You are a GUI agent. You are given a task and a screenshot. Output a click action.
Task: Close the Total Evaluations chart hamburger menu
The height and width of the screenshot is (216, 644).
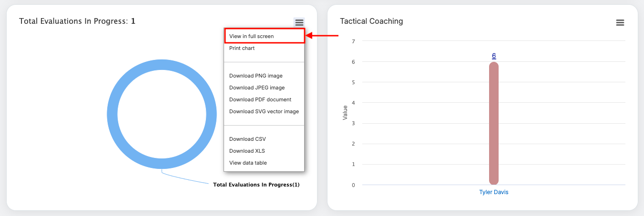299,22
